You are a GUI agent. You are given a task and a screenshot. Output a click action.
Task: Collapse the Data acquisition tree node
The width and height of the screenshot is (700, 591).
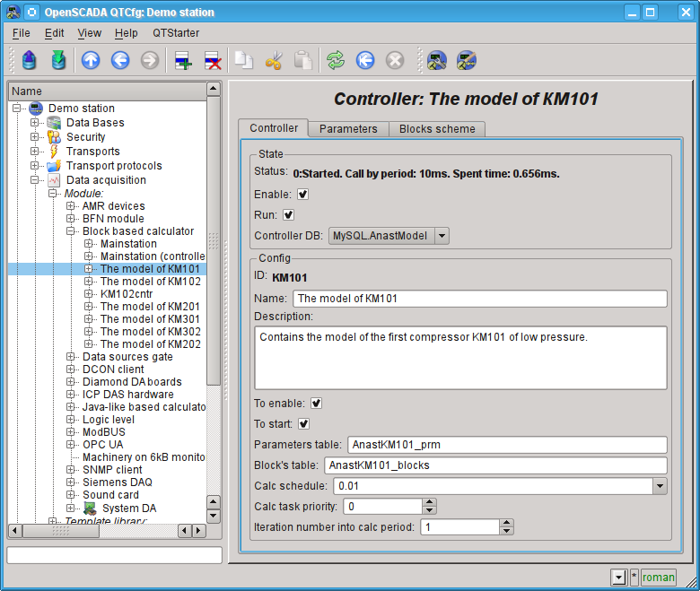click(x=34, y=179)
